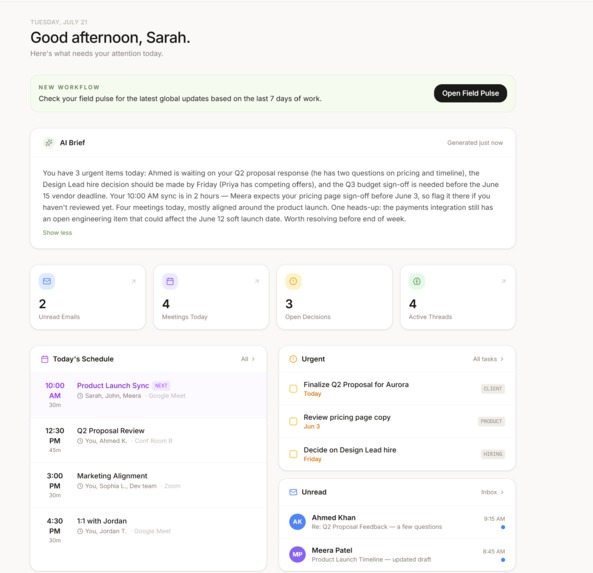
Task: Click the AI Brief sparkle icon
Action: pos(49,143)
